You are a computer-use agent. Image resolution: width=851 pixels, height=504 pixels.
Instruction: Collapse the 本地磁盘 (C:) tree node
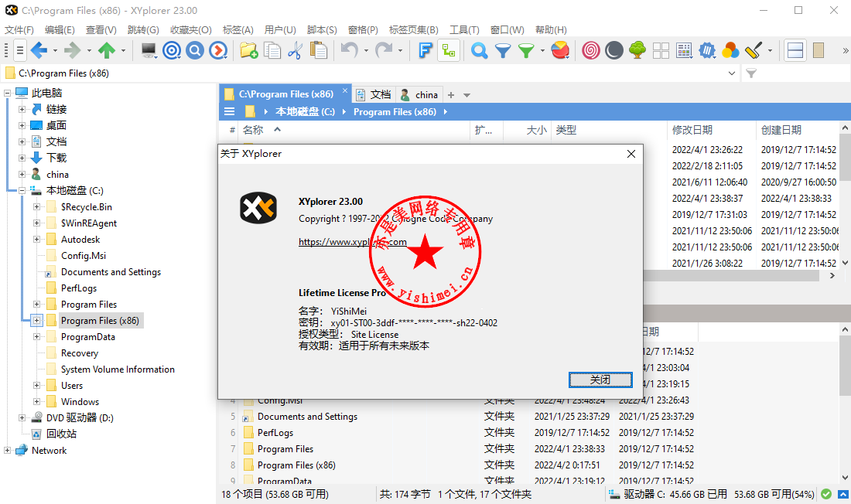tap(22, 190)
